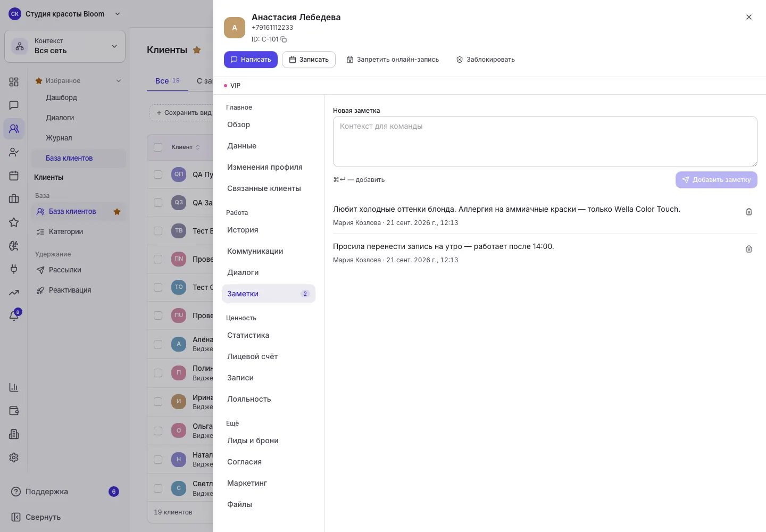
Task: Open the calendar icon in left rail
Action: click(14, 176)
